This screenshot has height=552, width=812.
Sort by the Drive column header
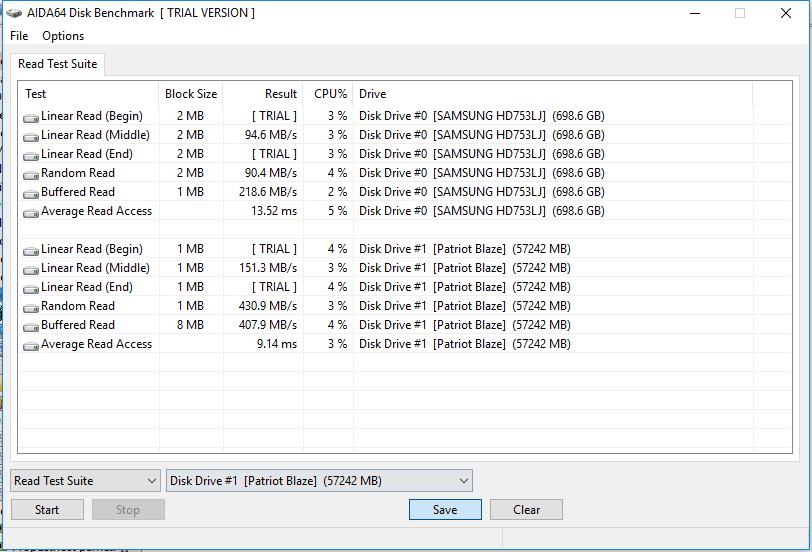553,94
